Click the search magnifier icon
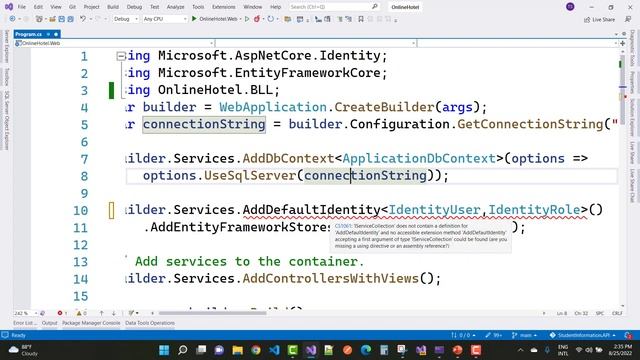 pyautogui.click(x=375, y=7)
